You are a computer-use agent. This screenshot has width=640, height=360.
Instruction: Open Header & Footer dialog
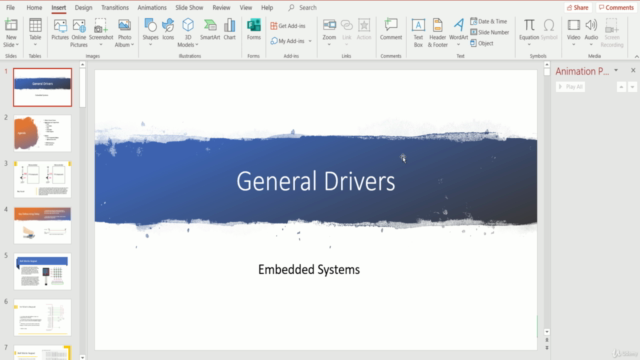tap(438, 33)
